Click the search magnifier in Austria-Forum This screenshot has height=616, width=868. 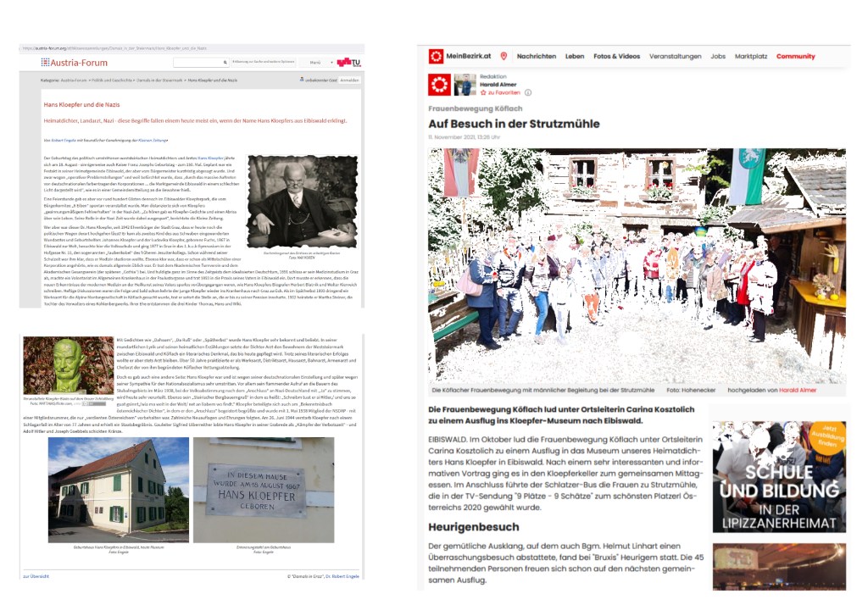(x=225, y=63)
